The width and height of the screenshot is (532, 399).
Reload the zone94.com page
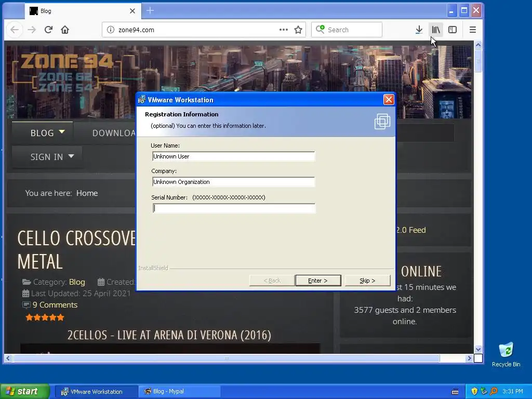point(48,30)
